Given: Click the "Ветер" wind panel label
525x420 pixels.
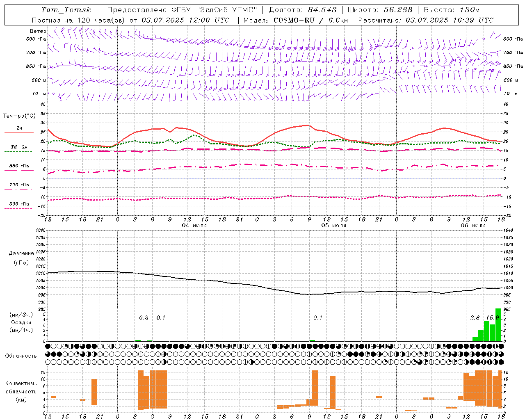Looking at the screenshot, I should 38,31.
